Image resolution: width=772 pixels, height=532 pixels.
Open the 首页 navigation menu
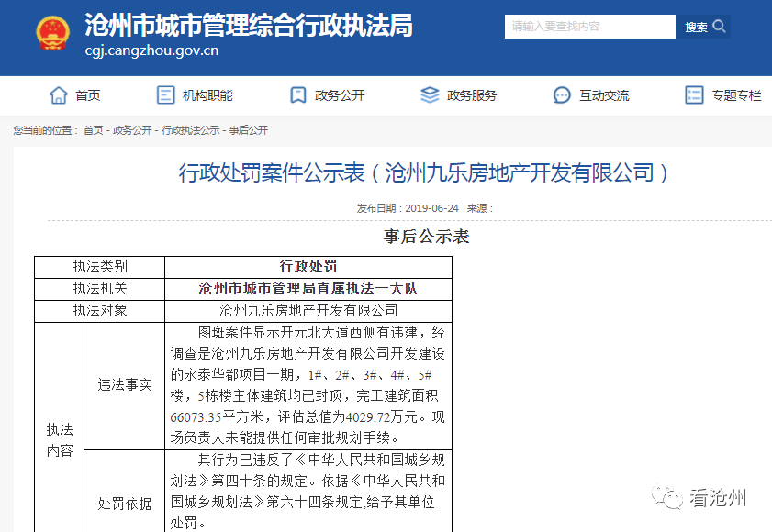pyautogui.click(x=87, y=95)
